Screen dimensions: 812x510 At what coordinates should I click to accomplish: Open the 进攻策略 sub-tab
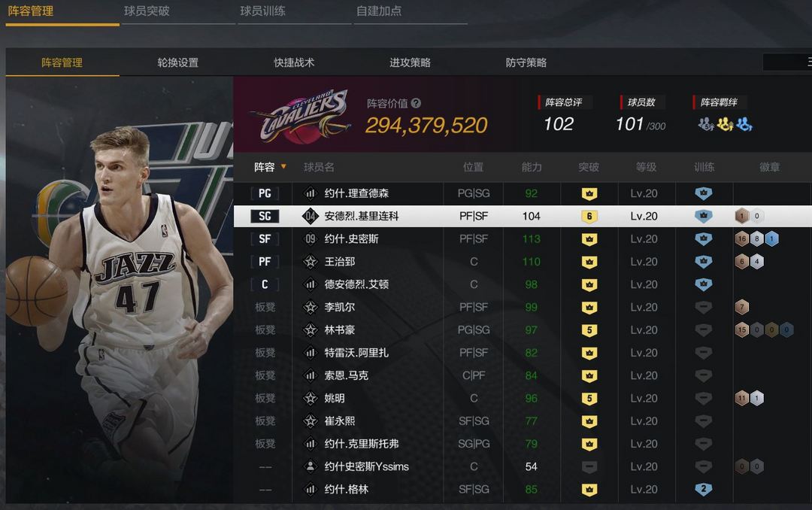click(411, 62)
